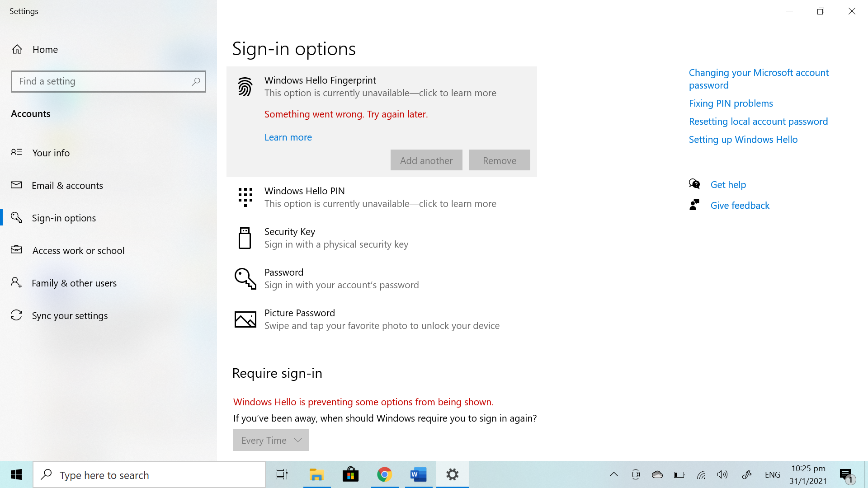Viewport: 868px width, 488px height.
Task: Open the clock showing 10:25 pm
Action: pos(808,474)
